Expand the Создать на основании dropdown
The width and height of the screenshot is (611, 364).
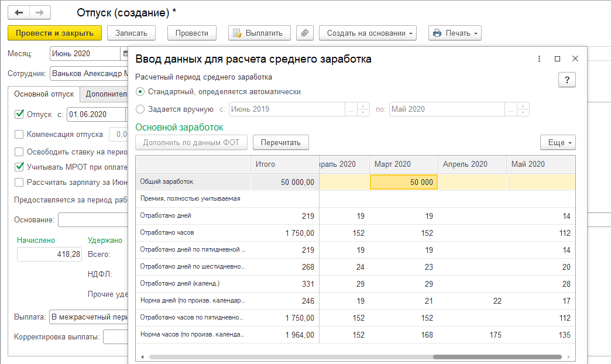(367, 33)
